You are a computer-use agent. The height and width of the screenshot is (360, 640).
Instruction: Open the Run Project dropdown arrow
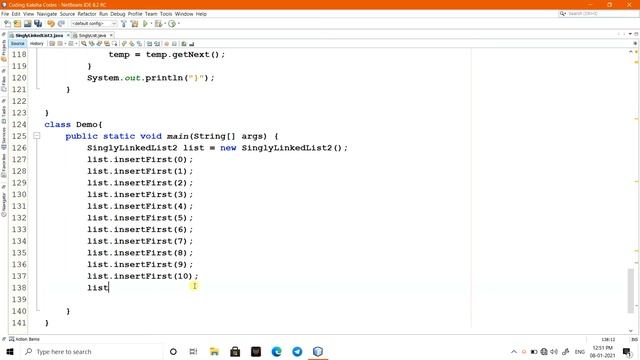(151, 23)
